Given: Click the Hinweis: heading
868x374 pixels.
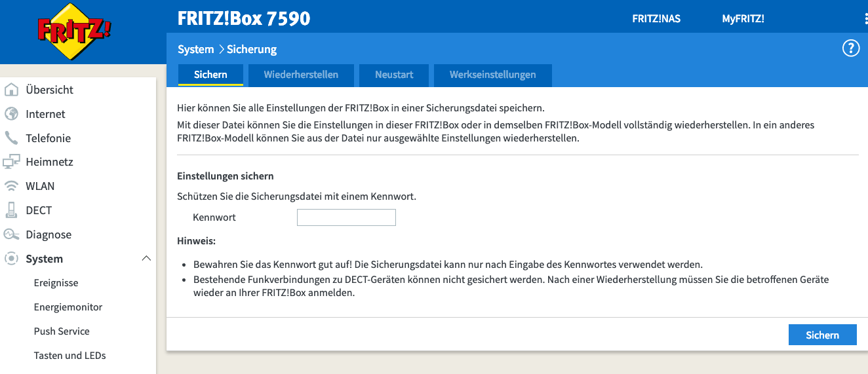Looking at the screenshot, I should point(196,241).
